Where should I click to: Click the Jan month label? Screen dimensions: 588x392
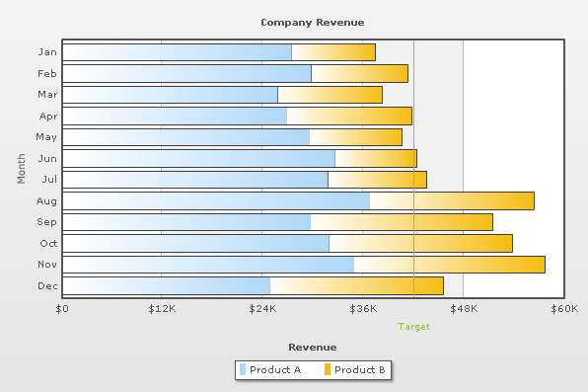pos(47,52)
